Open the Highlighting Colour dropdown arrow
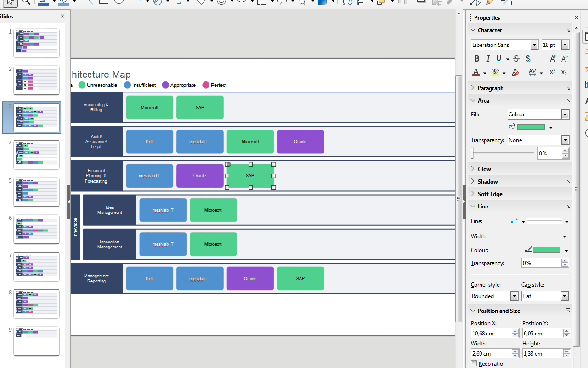 pos(504,73)
